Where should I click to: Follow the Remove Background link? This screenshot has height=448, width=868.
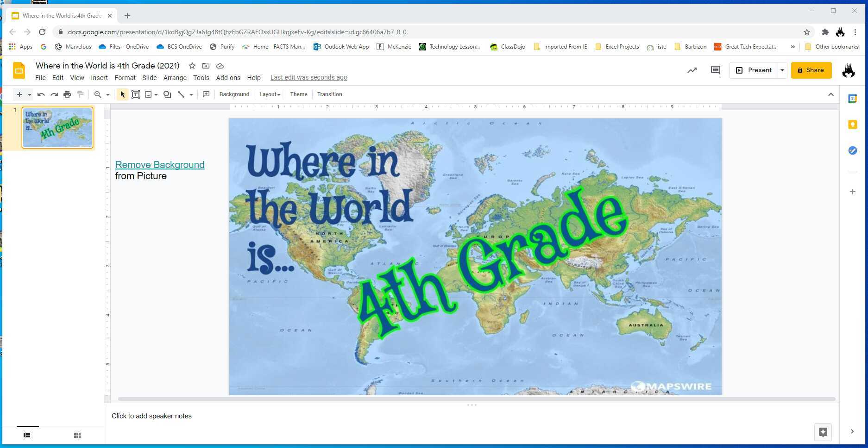coord(159,165)
